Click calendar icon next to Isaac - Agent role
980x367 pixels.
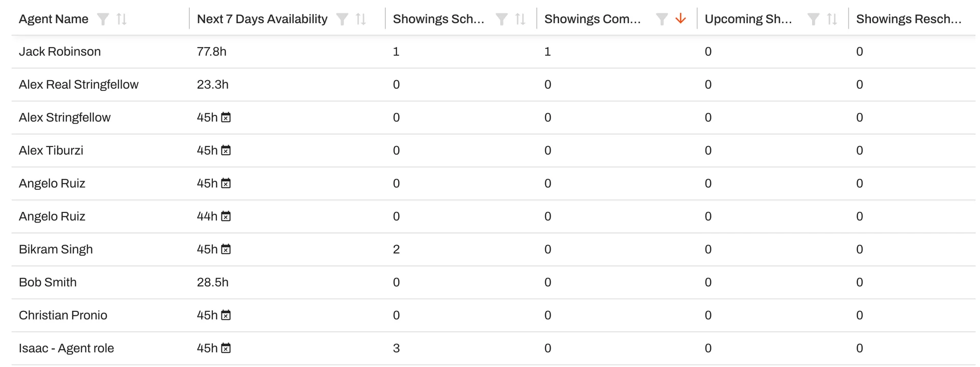click(227, 348)
